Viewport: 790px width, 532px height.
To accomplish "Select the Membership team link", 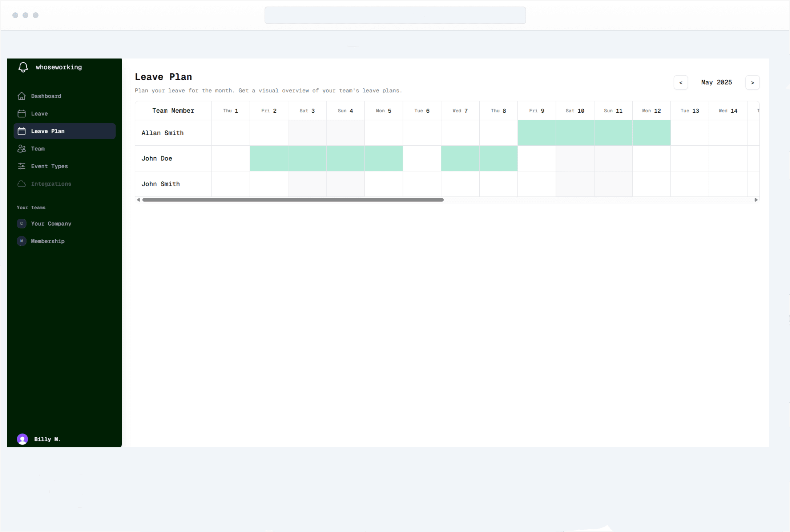I will 48,241.
